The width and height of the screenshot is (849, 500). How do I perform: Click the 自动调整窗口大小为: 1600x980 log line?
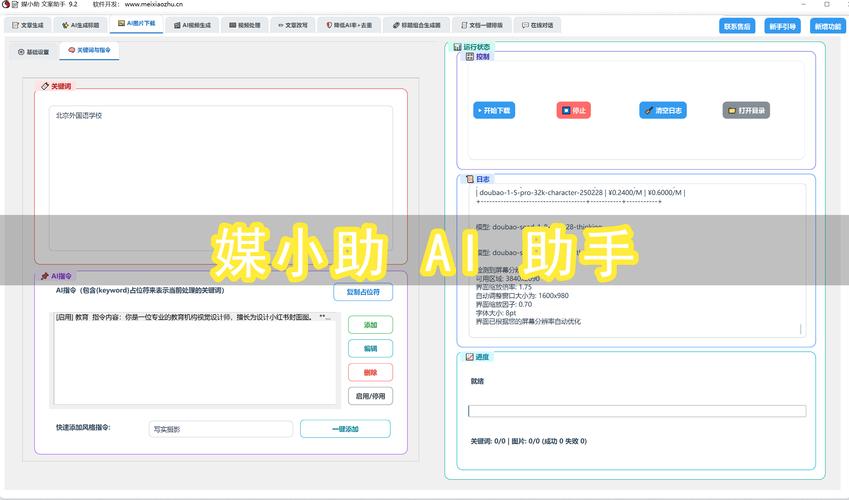[522, 296]
